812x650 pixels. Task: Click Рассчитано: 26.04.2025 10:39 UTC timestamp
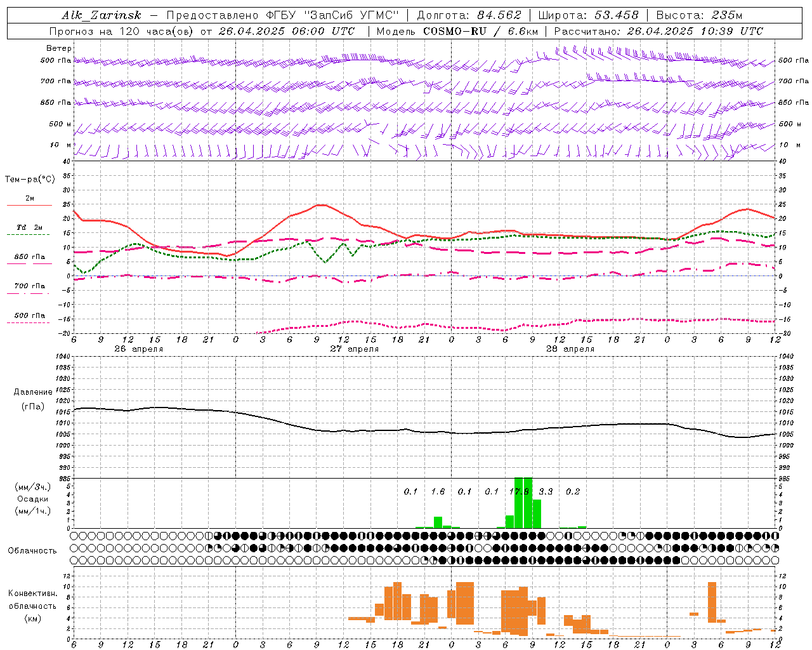point(658,31)
